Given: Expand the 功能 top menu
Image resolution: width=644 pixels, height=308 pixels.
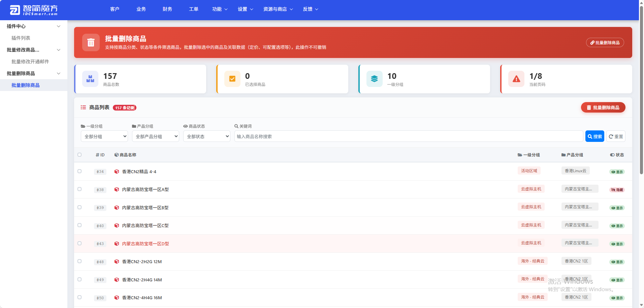Looking at the screenshot, I should [x=220, y=9].
